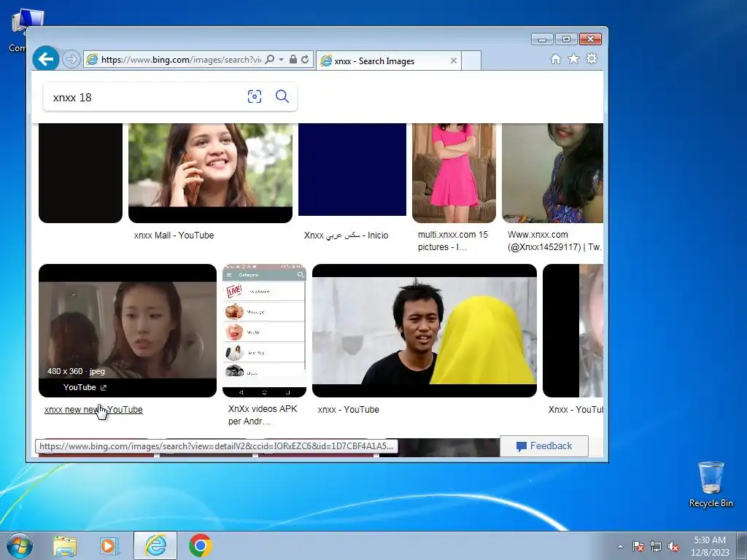Switch to Internet Explorer in the taskbar

pos(155,545)
